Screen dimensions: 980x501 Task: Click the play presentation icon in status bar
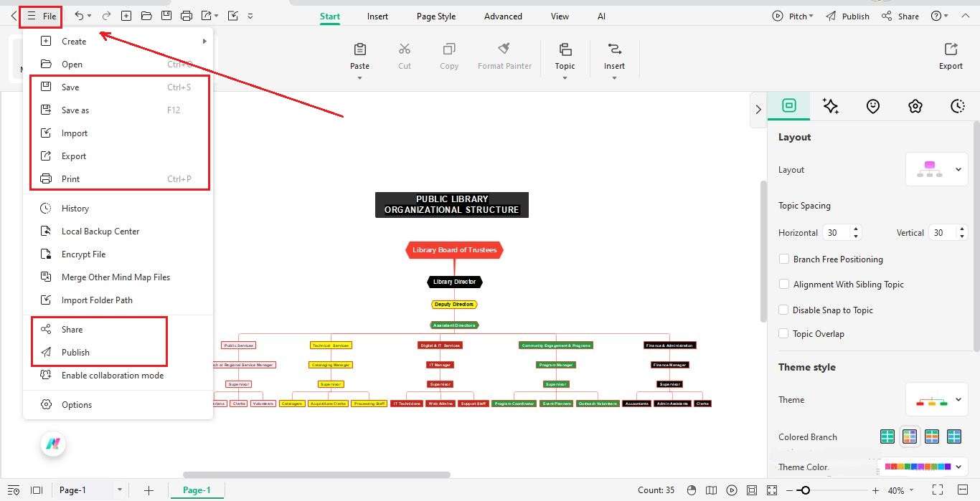732,490
